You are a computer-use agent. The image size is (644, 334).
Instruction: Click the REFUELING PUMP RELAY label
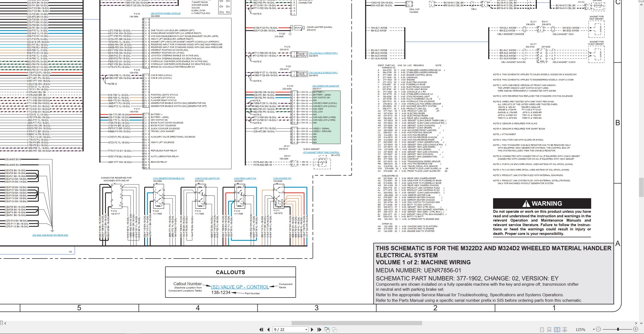tap(164, 151)
